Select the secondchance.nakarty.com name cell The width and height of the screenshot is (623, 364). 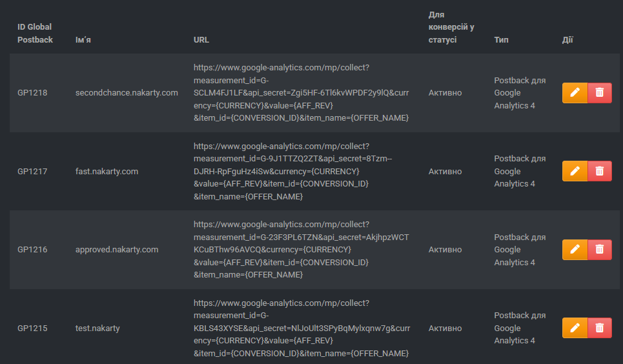click(127, 92)
